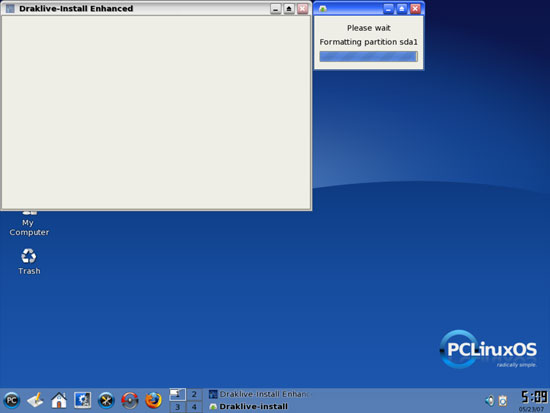Click the formatting partition progress bar
This screenshot has width=550, height=413.
pos(368,56)
